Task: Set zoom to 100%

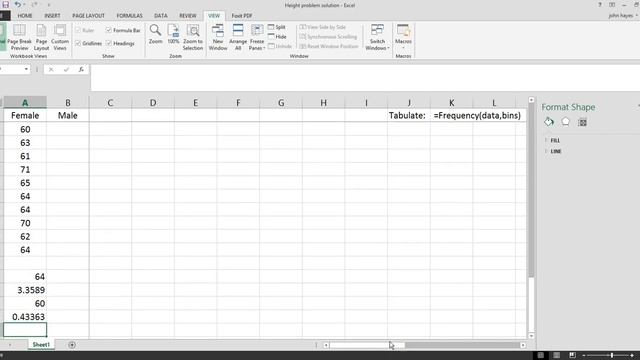Action: pyautogui.click(x=173, y=34)
